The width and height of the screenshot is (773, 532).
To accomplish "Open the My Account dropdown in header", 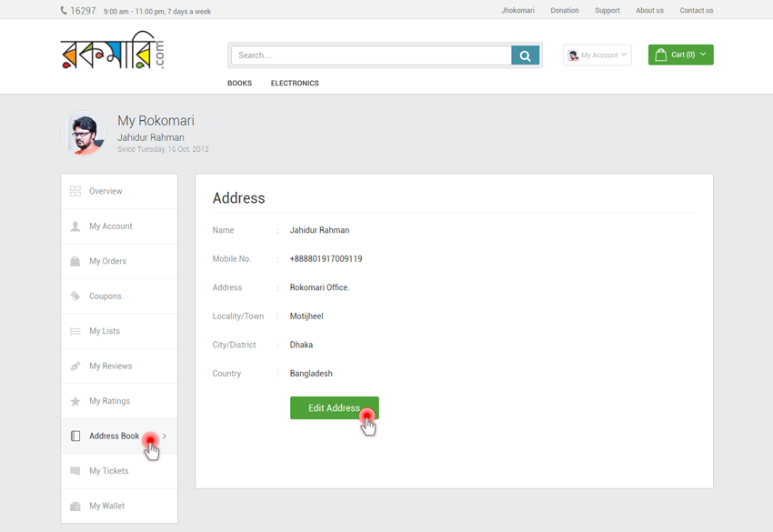I will pos(597,55).
